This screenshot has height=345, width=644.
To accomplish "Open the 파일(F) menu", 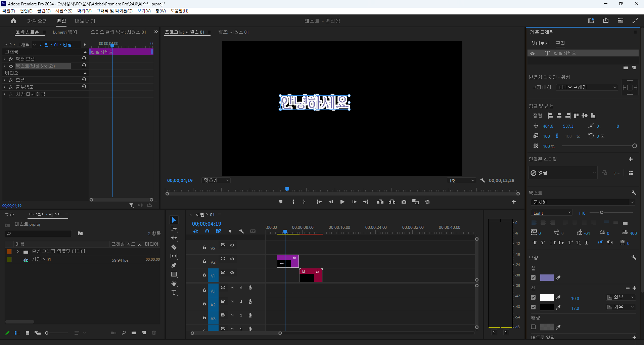I will 9,11.
